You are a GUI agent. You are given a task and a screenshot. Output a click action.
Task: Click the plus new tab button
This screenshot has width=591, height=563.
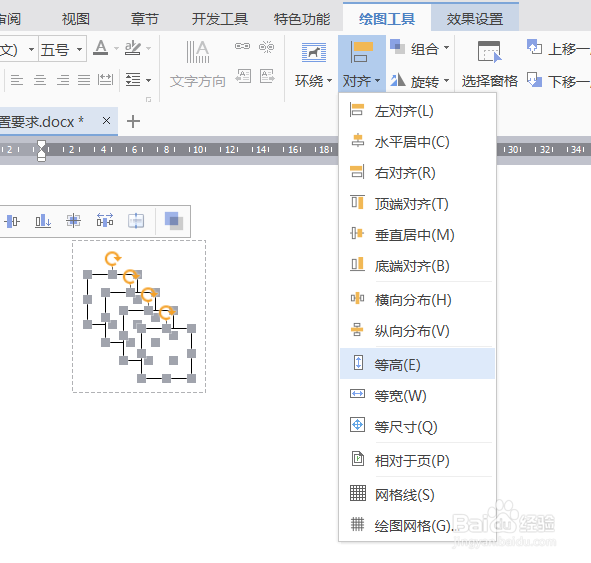pos(133,121)
